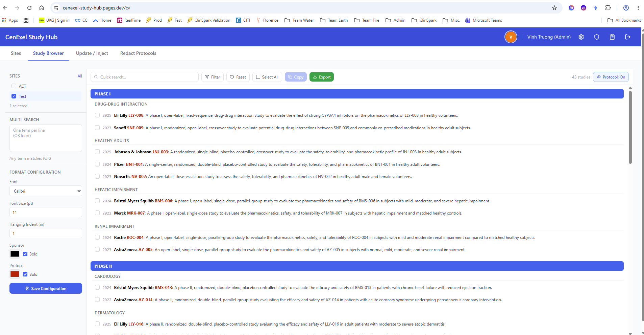The width and height of the screenshot is (644, 335).
Task: Focus the Quick search field
Action: tap(145, 77)
